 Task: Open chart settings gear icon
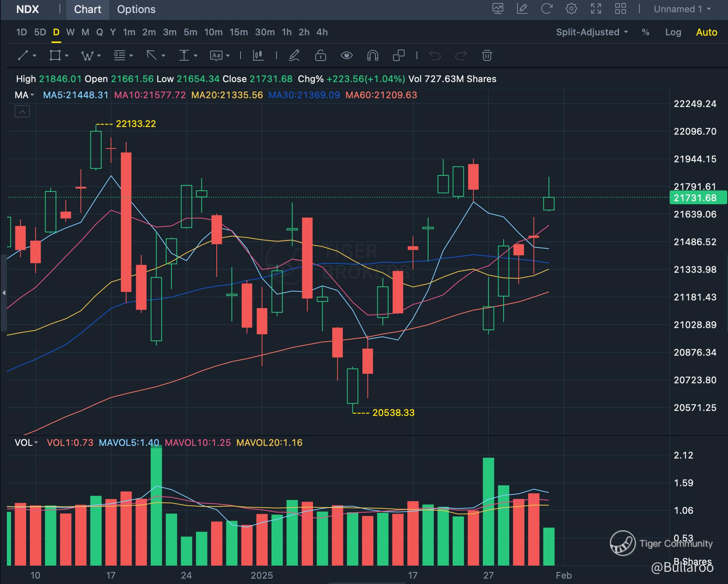pyautogui.click(x=571, y=9)
